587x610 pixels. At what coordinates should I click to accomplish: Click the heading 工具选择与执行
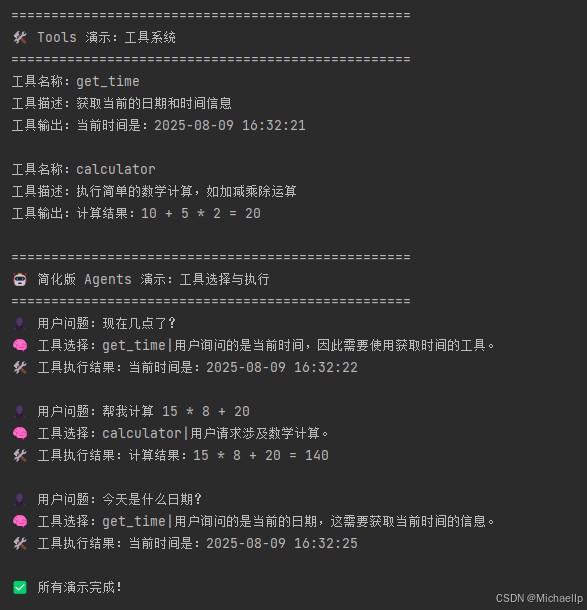coord(224,280)
